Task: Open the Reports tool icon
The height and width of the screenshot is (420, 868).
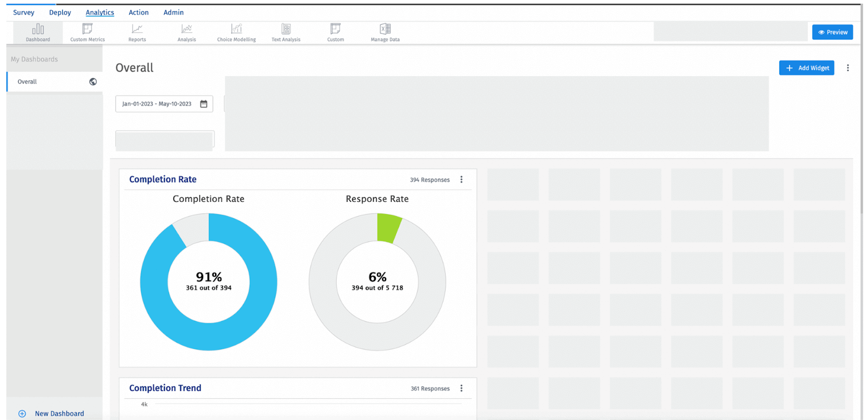Action: point(137,30)
